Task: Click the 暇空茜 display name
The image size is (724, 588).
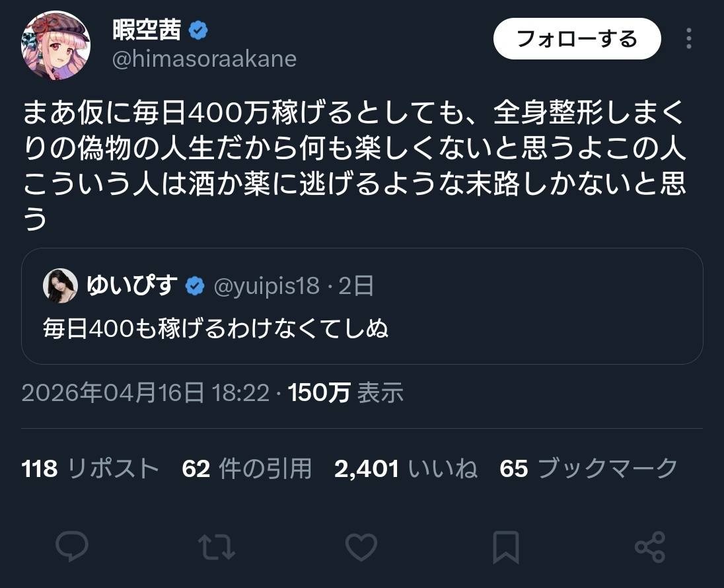Action: coord(147,30)
